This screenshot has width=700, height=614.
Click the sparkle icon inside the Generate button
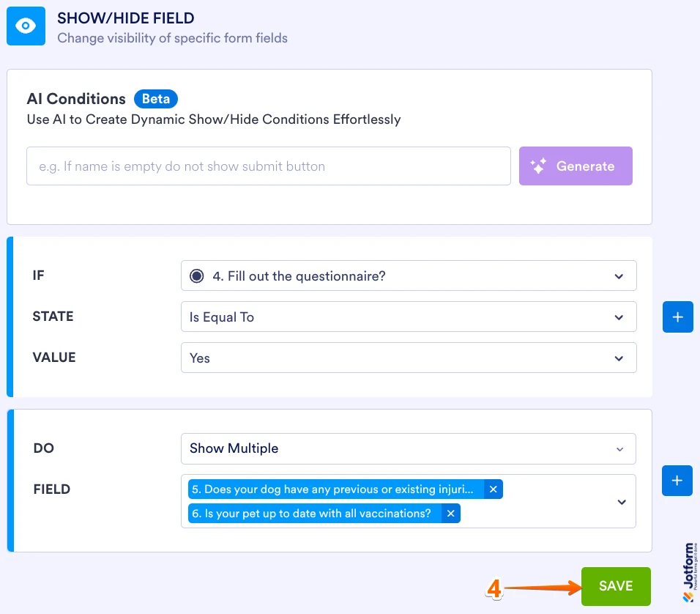[539, 166]
